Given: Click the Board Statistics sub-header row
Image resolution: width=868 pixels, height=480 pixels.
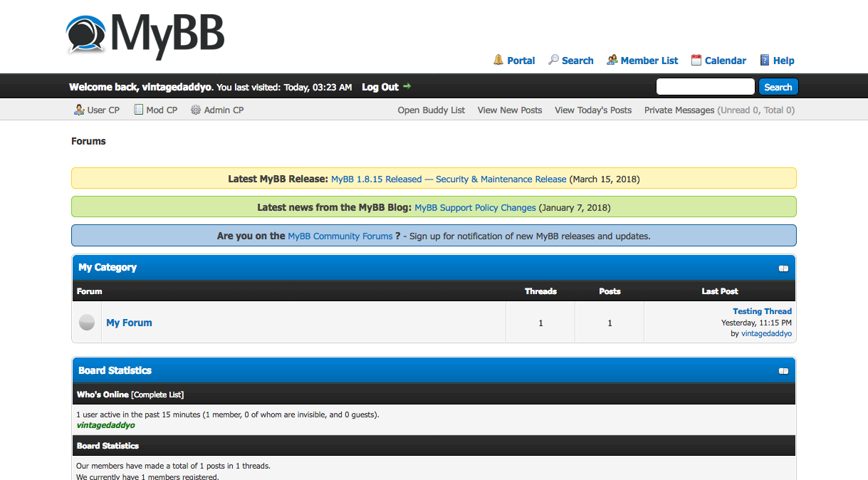Looking at the screenshot, I should pos(434,446).
